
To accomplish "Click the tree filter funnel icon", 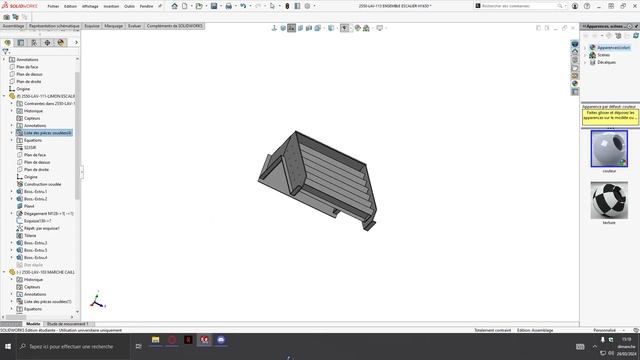I will pyautogui.click(x=5, y=52).
